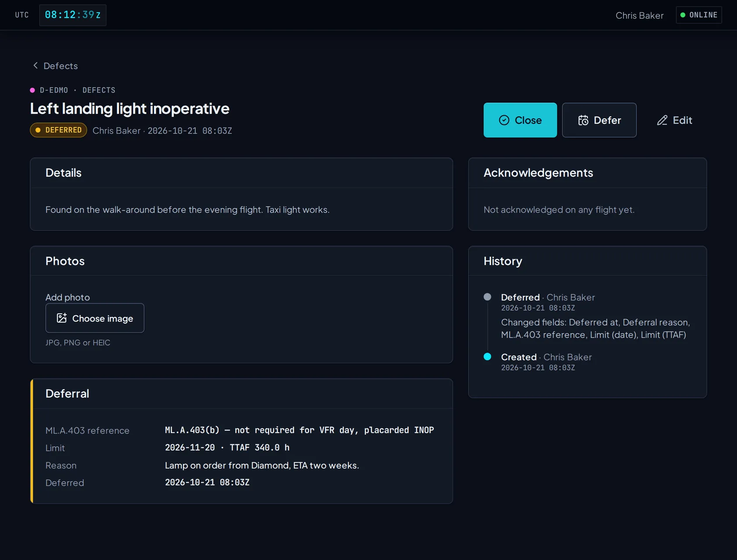Image resolution: width=737 pixels, height=560 pixels.
Task: Click the yellow dot in DEFERRED badge
Action: (38, 130)
